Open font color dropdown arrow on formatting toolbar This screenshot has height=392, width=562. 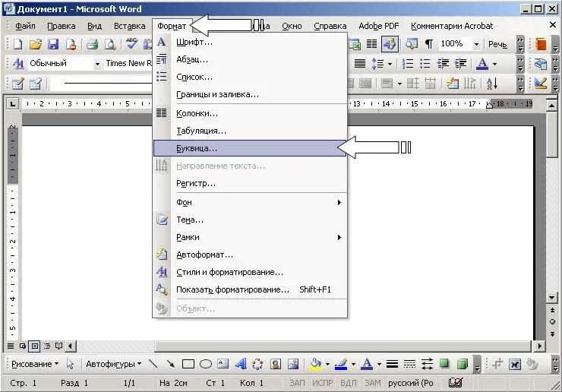494,65
